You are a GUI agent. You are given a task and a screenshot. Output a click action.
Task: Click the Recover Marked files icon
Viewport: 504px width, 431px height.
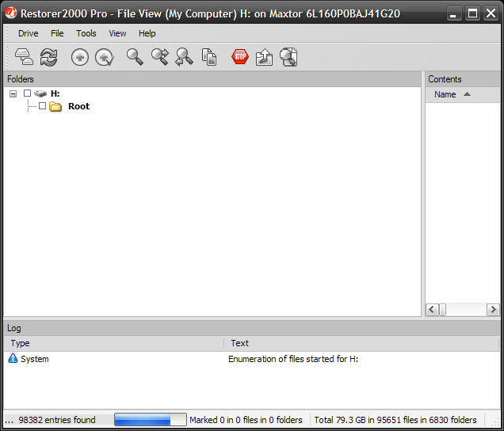click(288, 57)
